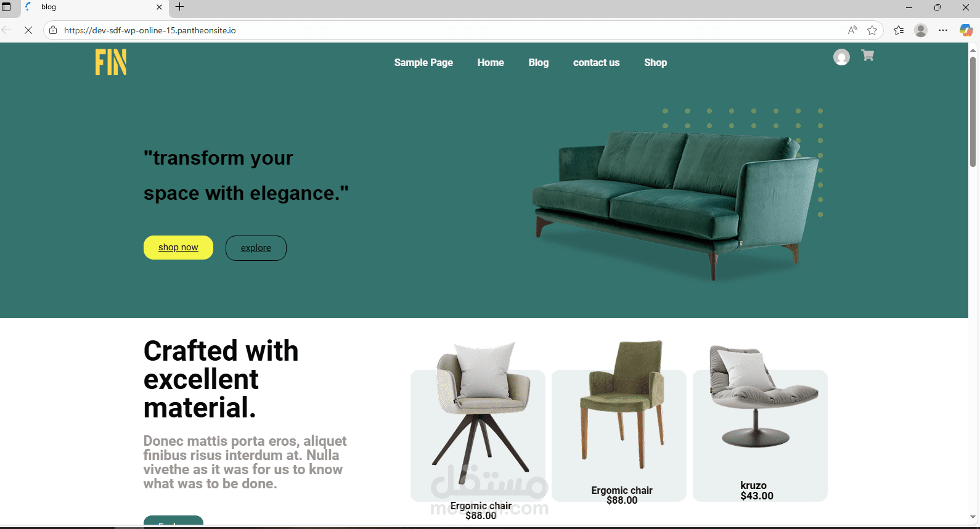Open the Favorites list icon
This screenshot has height=529, width=980.
(x=899, y=30)
